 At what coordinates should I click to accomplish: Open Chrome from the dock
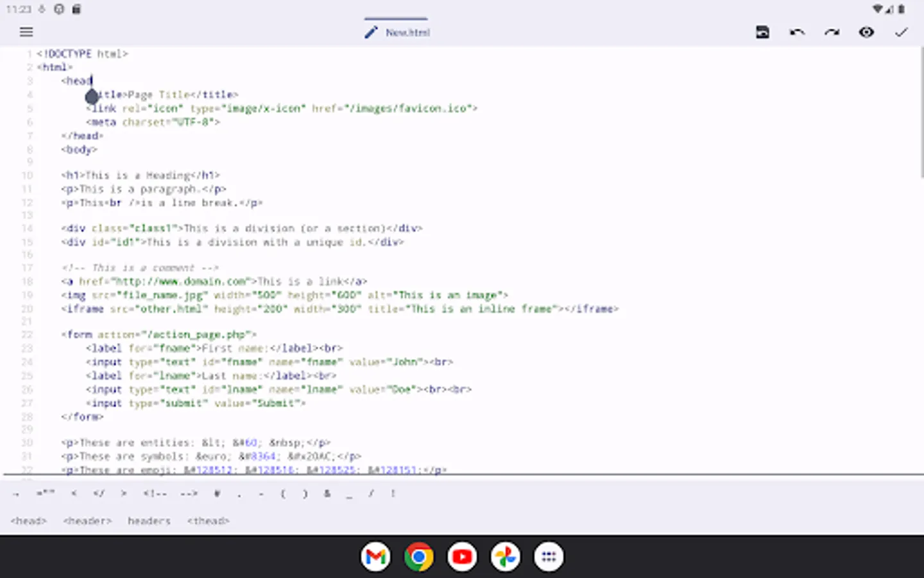(418, 556)
